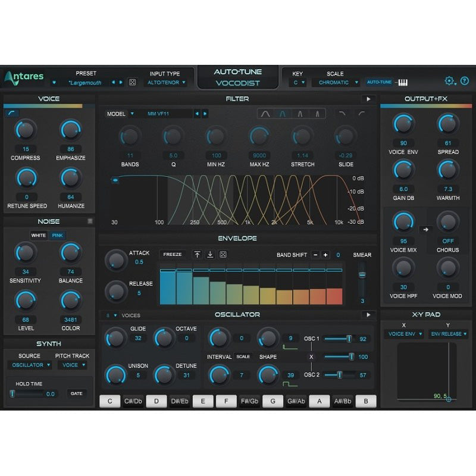Viewport: 476px width, 476px height.
Task: Click the random preset dice icon
Action: point(132,82)
